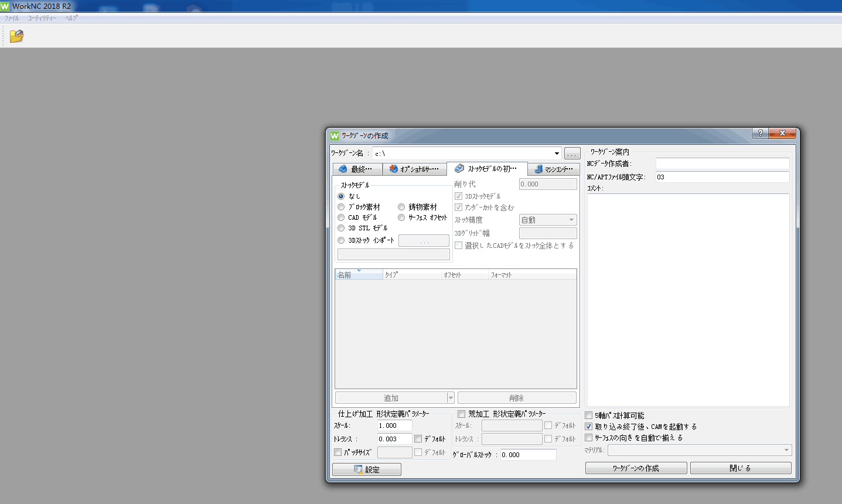Click the finishing スケール field with 1.000
The height and width of the screenshot is (504, 842).
394,426
